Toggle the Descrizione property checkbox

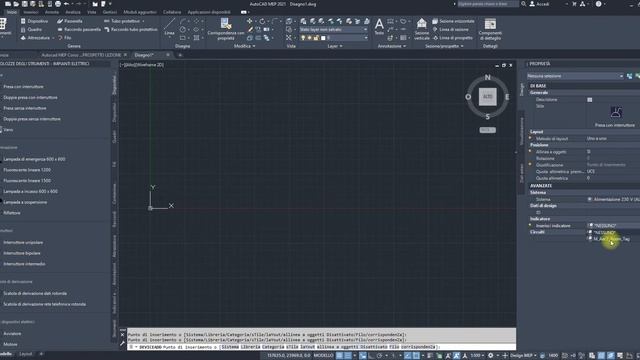point(589,100)
